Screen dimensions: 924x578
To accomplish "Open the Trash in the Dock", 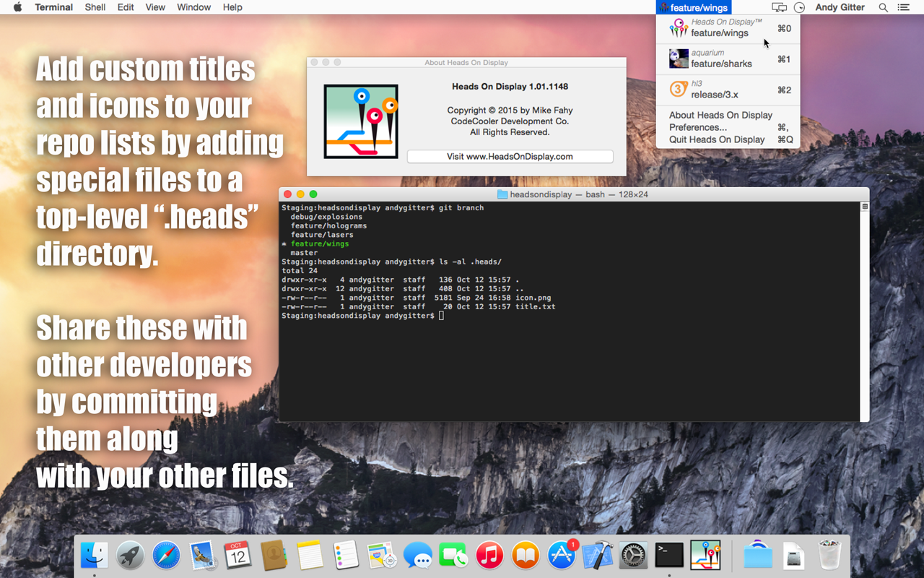I will 829,556.
